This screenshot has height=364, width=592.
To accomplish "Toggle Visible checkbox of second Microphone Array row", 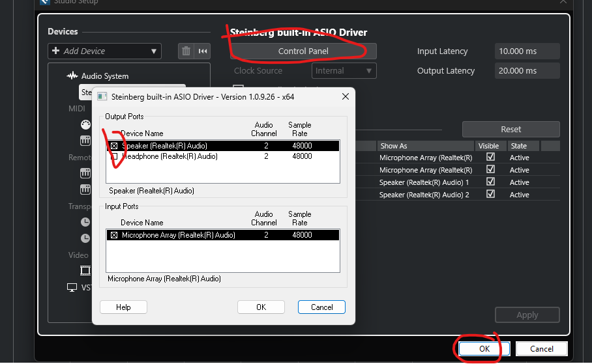I will click(x=490, y=169).
